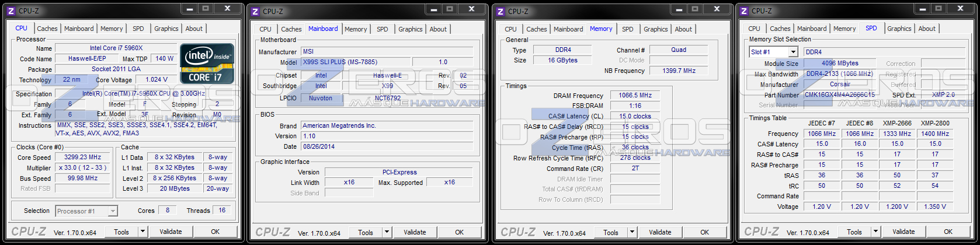
Task: Expand the Tools arrow in the CPU tab window
Action: coord(143,232)
